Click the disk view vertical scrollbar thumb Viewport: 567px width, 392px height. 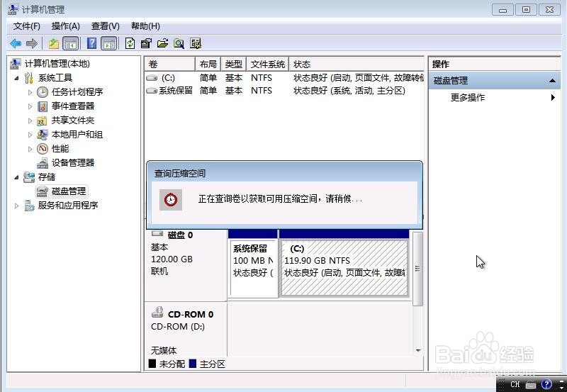(417, 269)
